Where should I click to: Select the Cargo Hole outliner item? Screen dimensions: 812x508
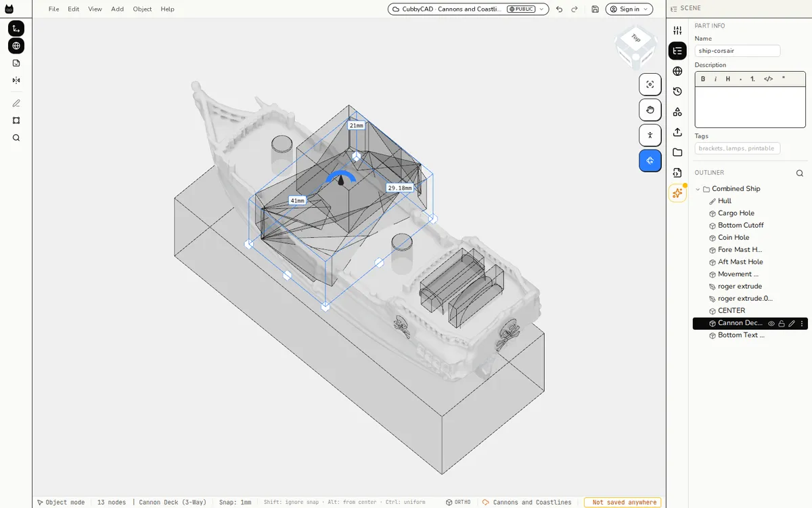click(736, 213)
